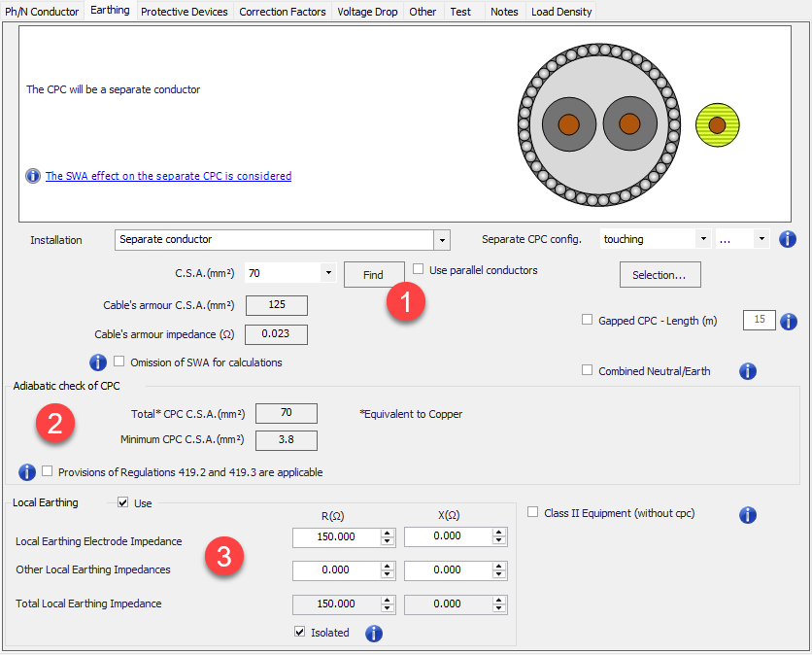Click the Other Local Earthing Impedances X field
This screenshot has width=812, height=655.
pyautogui.click(x=448, y=570)
